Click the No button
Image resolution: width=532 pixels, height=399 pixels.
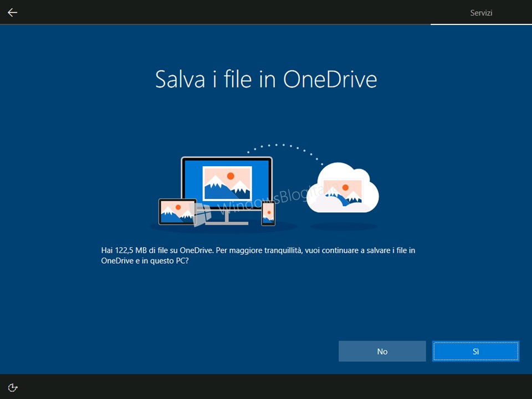[x=382, y=351]
